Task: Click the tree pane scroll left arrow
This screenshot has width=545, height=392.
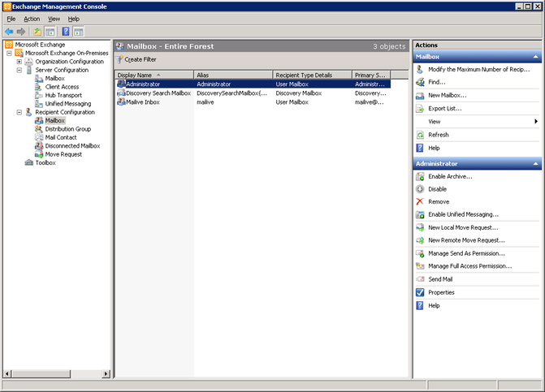Action: [7, 374]
